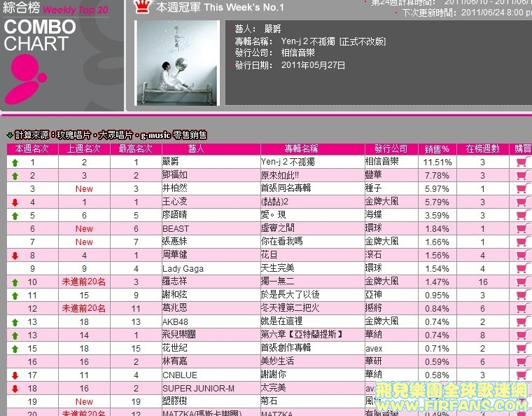This screenshot has height=416, width=532.
Task: Click album title 原來如此!!
Action: [x=280, y=175]
